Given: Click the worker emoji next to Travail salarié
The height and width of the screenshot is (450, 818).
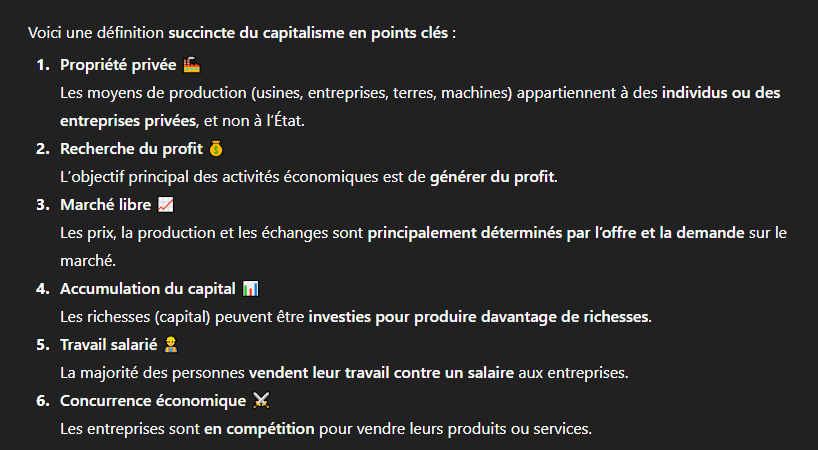Looking at the screenshot, I should tap(171, 345).
